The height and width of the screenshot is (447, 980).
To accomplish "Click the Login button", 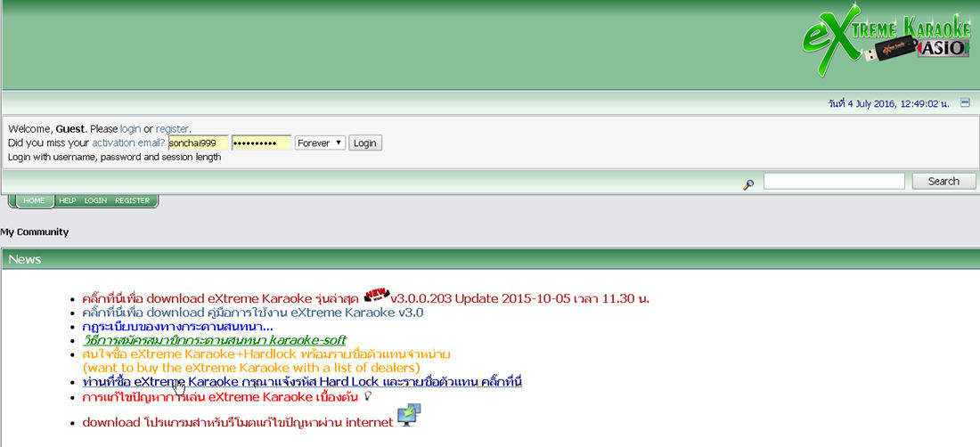I will click(x=365, y=143).
